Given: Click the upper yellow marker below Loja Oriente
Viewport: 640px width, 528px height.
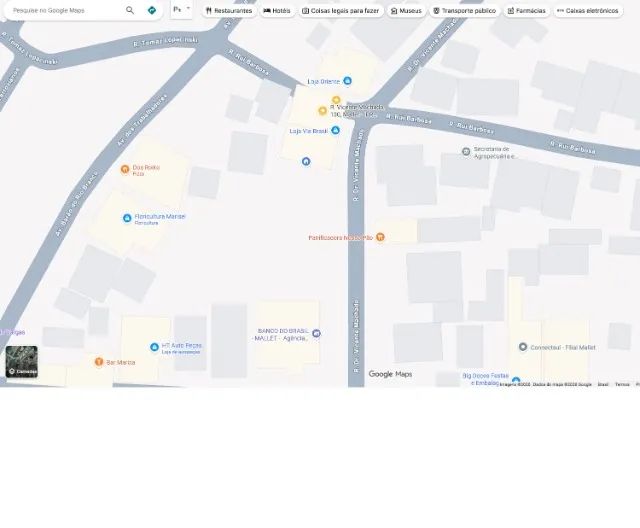Looking at the screenshot, I should tap(336, 100).
